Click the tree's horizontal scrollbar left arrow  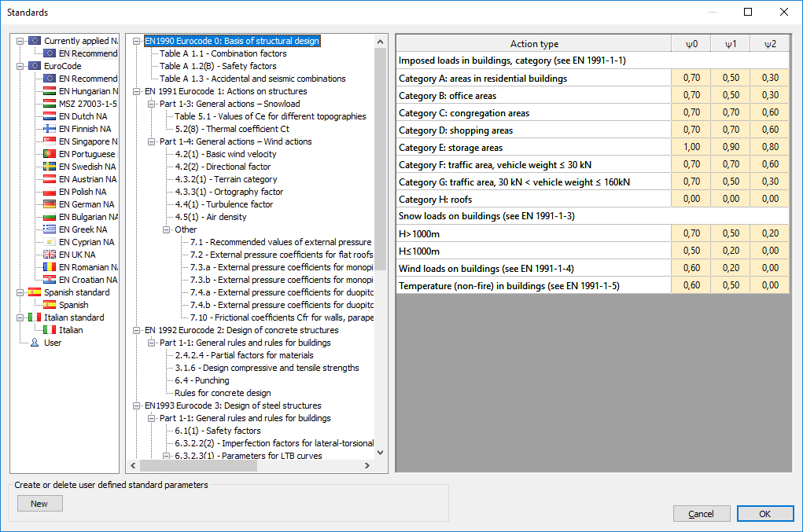coord(133,465)
